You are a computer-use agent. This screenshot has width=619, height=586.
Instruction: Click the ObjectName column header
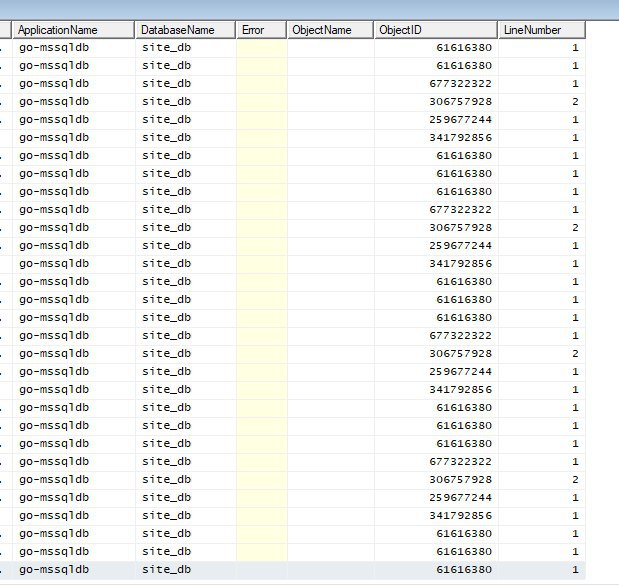coord(330,30)
